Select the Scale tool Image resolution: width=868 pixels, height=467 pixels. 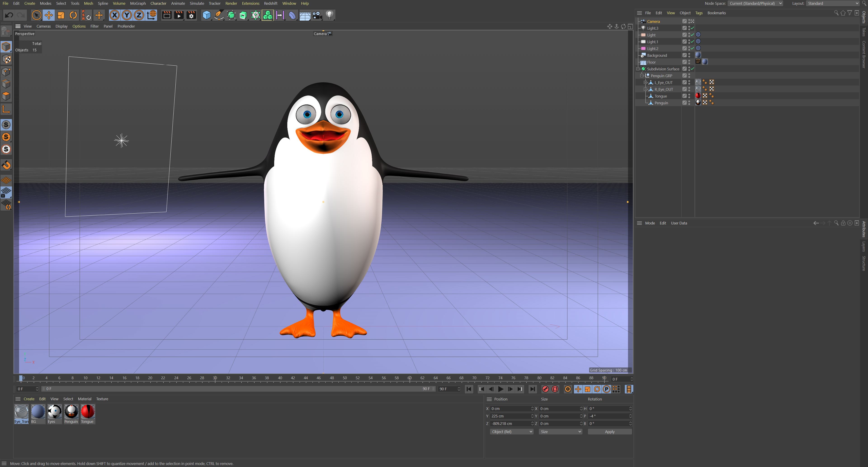click(61, 15)
